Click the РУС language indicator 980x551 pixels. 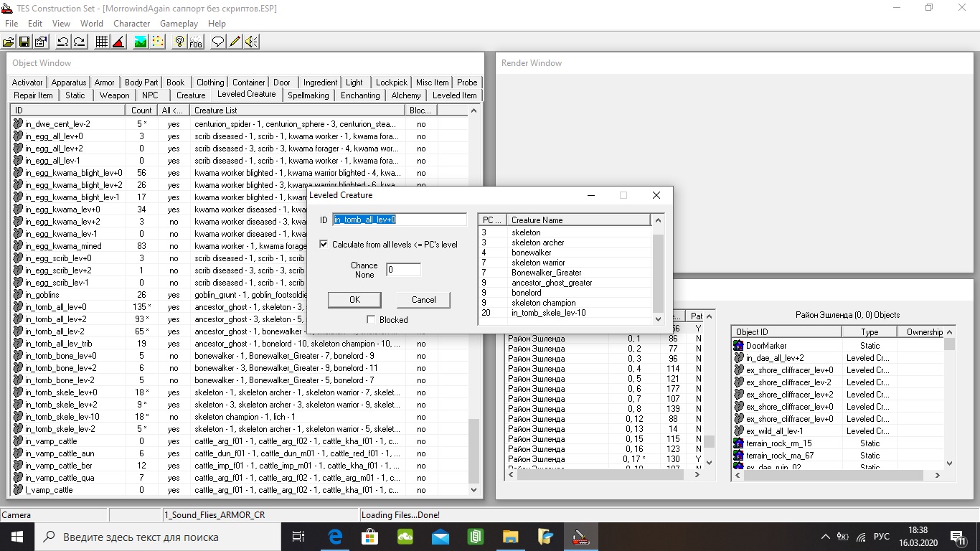882,537
